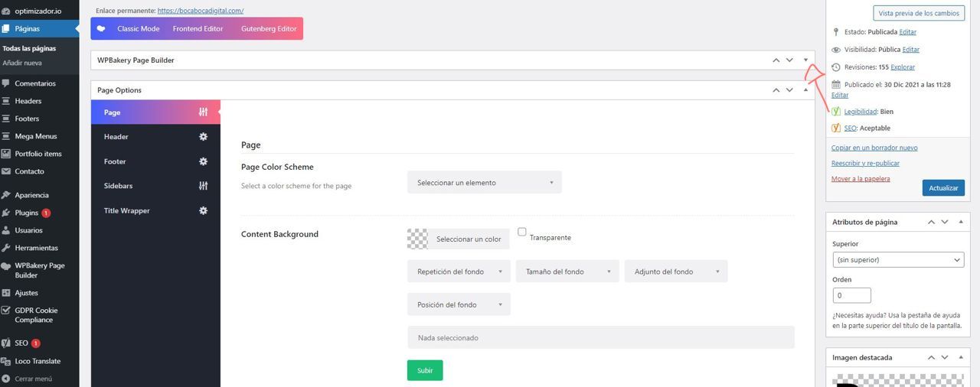The height and width of the screenshot is (387, 980).
Task: Open the Tamaño del fondo dropdown
Action: point(567,272)
